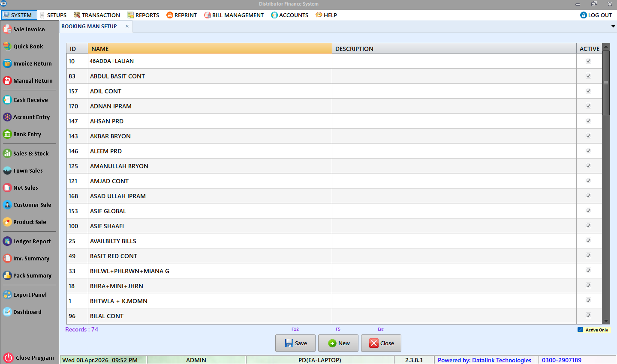Open the TRANSACTION menu
Viewport: 617px width, 364px height.
97,15
